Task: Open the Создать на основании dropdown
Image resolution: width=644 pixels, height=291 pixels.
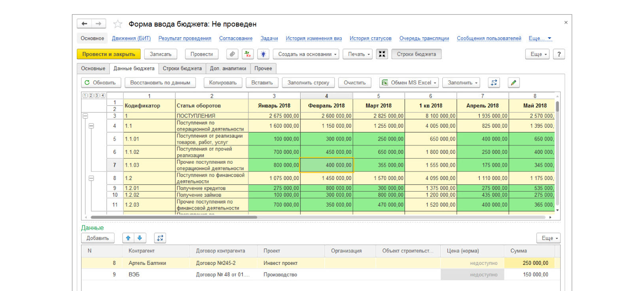Action: (306, 54)
